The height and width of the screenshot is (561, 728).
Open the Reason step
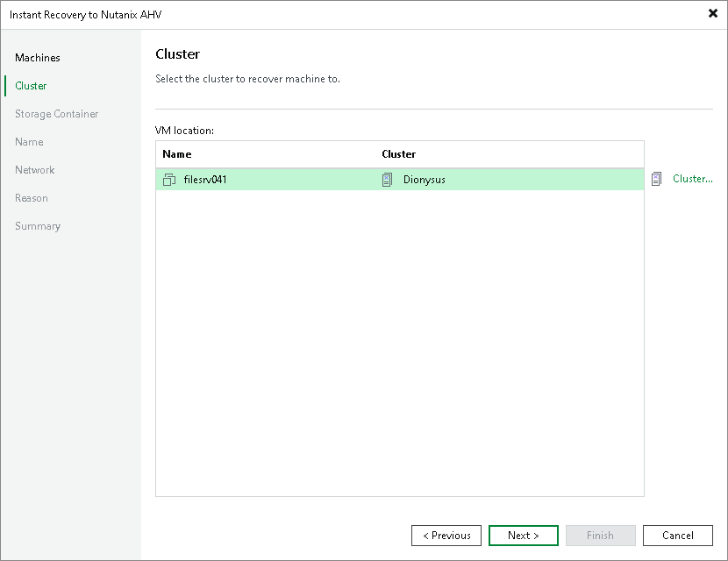32,198
